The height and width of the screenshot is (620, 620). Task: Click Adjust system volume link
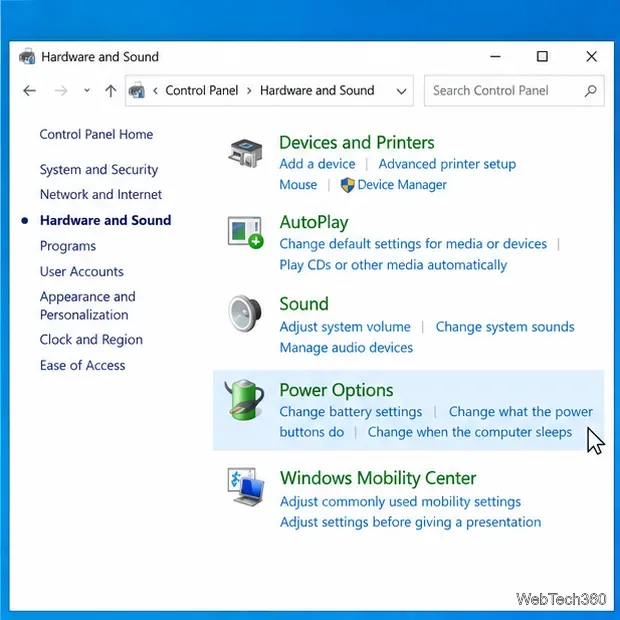click(345, 327)
